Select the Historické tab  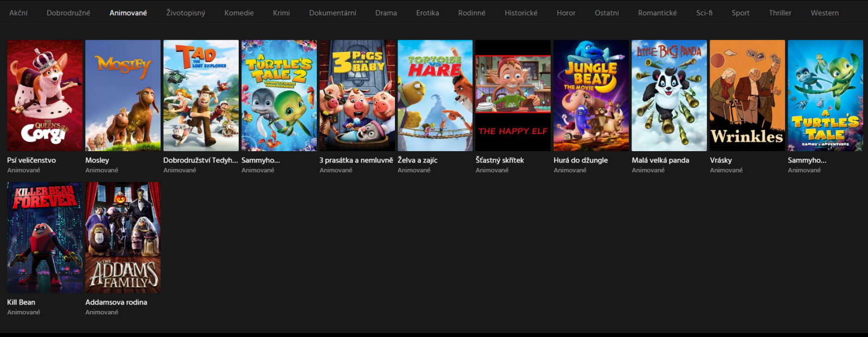(521, 12)
